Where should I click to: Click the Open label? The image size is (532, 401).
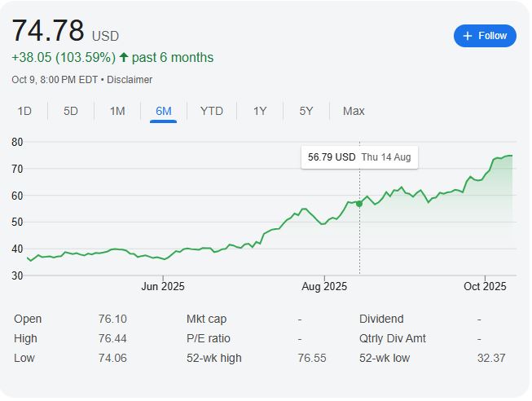click(28, 319)
